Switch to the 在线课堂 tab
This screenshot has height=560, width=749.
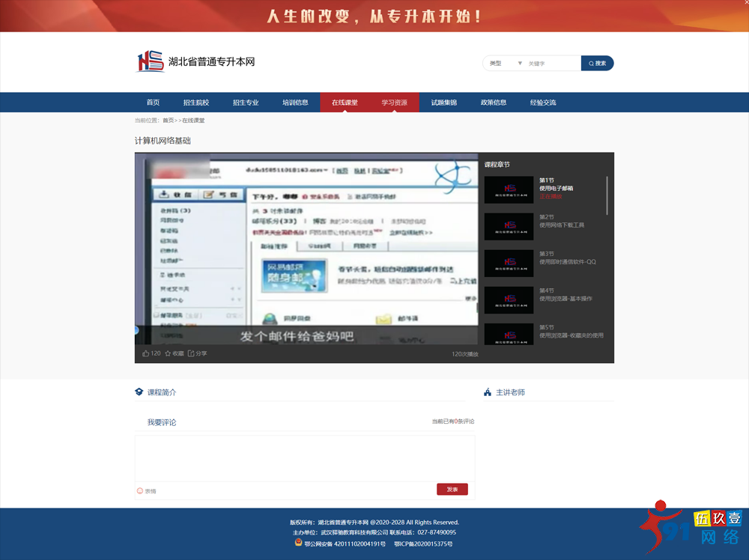click(x=343, y=102)
